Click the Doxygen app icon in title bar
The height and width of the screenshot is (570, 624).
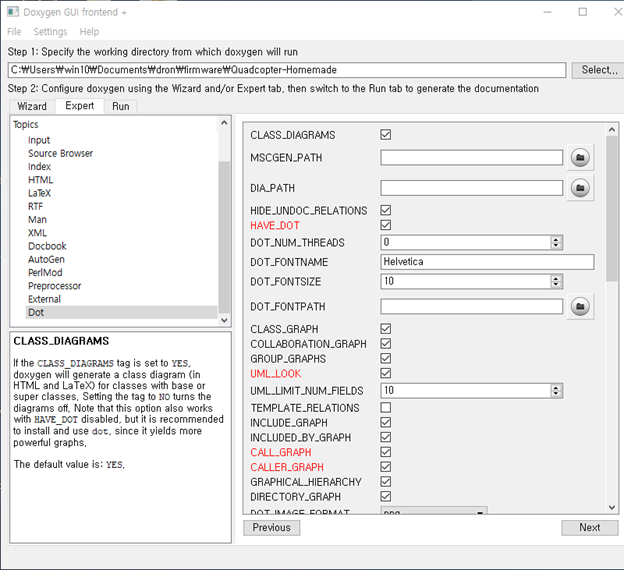click(13, 12)
